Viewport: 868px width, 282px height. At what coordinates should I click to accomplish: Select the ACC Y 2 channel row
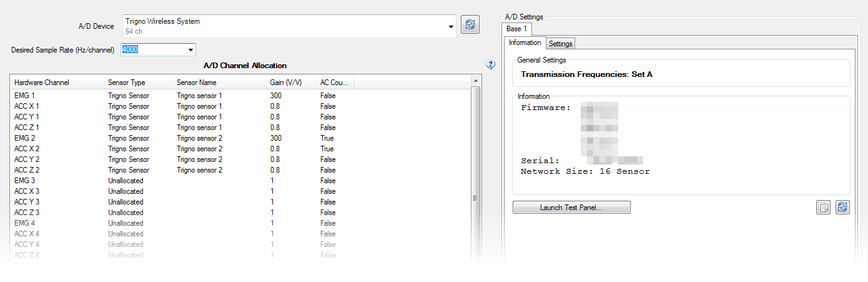click(x=240, y=159)
